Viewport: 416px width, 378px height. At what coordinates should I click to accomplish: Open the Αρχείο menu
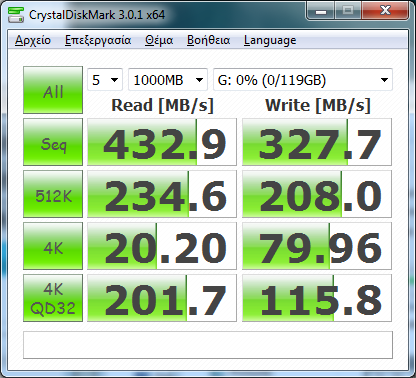coord(33,40)
